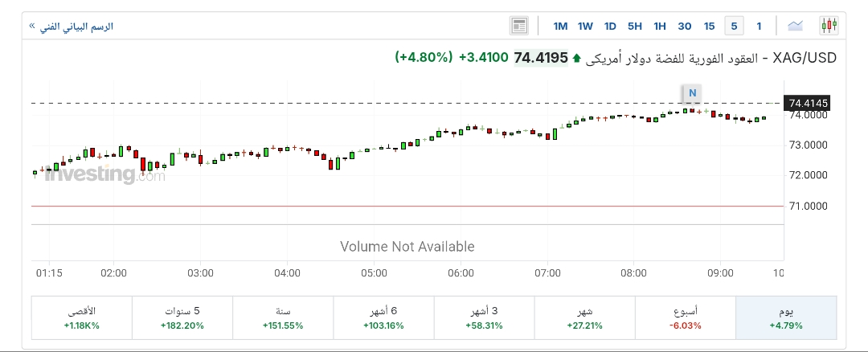Switch to candlestick chart type
This screenshot has width=868, height=352.
click(x=829, y=26)
